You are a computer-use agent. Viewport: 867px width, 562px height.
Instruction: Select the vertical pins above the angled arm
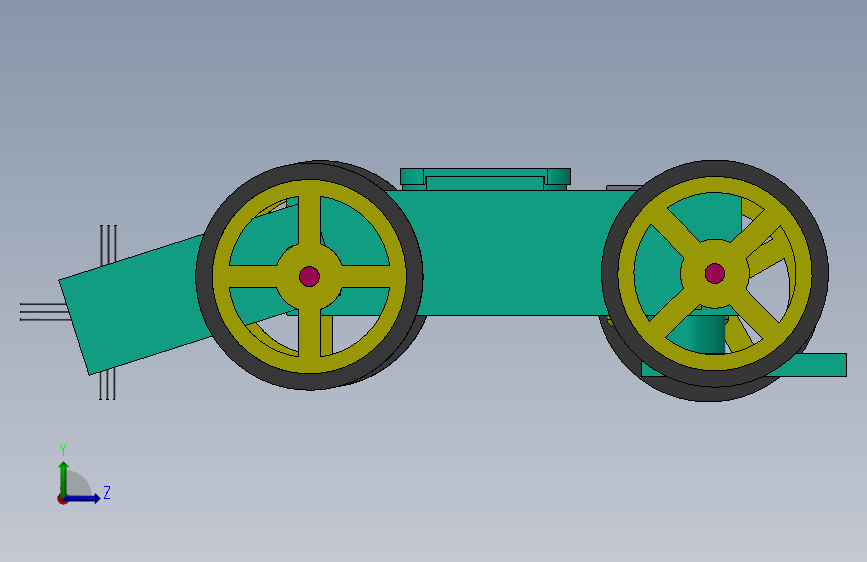pyautogui.click(x=108, y=244)
